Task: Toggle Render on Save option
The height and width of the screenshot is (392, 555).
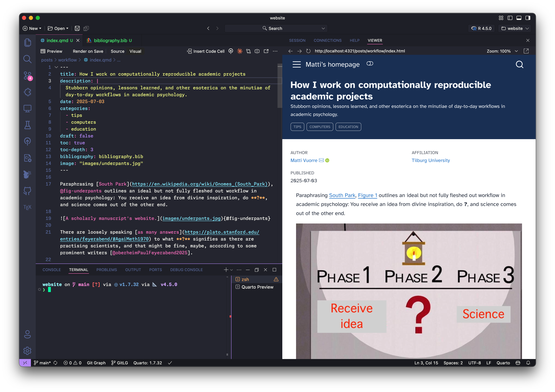Action: coord(88,51)
